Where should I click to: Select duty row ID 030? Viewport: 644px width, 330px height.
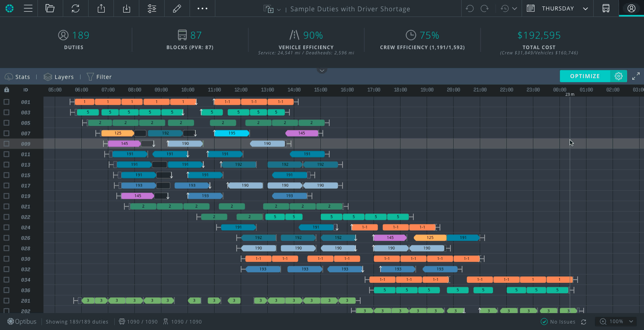click(26, 259)
